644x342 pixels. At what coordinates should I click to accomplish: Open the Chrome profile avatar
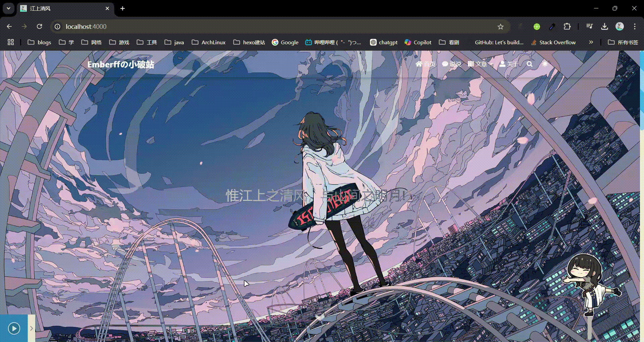(x=620, y=26)
